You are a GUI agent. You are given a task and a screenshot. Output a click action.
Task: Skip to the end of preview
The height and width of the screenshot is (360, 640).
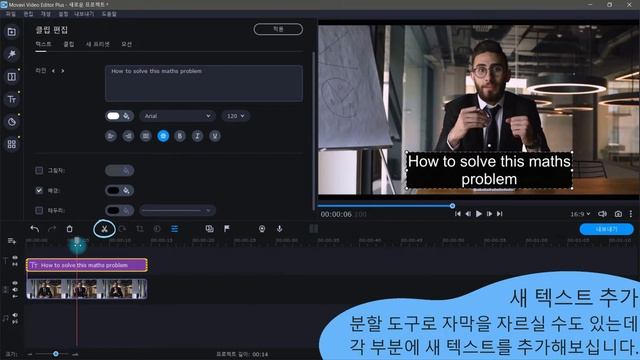(x=500, y=214)
